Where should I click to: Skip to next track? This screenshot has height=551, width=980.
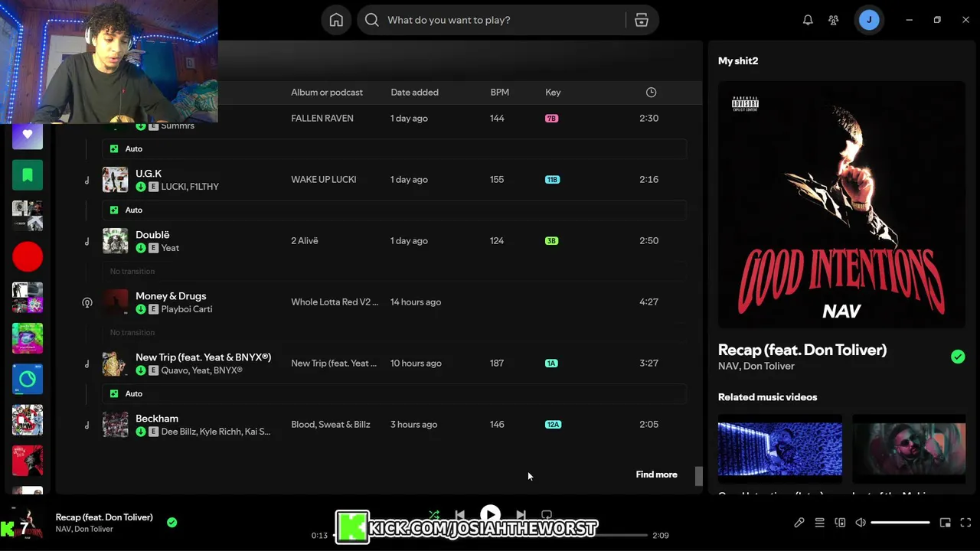[521, 515]
